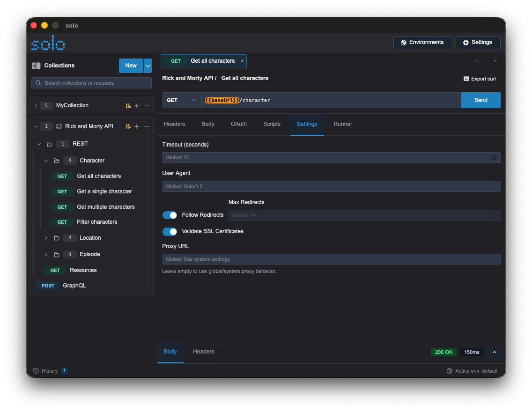Open the Environments button
532x412 pixels.
(x=423, y=43)
